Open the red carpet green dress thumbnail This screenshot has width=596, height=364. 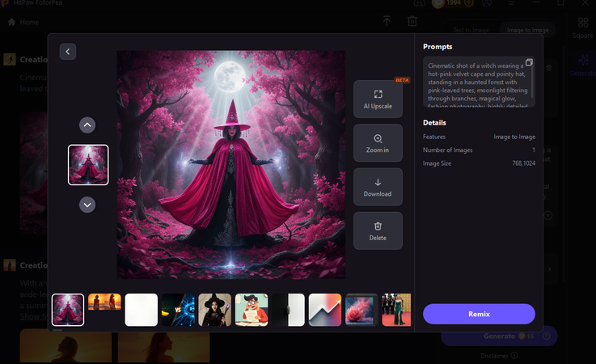pyautogui.click(x=396, y=310)
